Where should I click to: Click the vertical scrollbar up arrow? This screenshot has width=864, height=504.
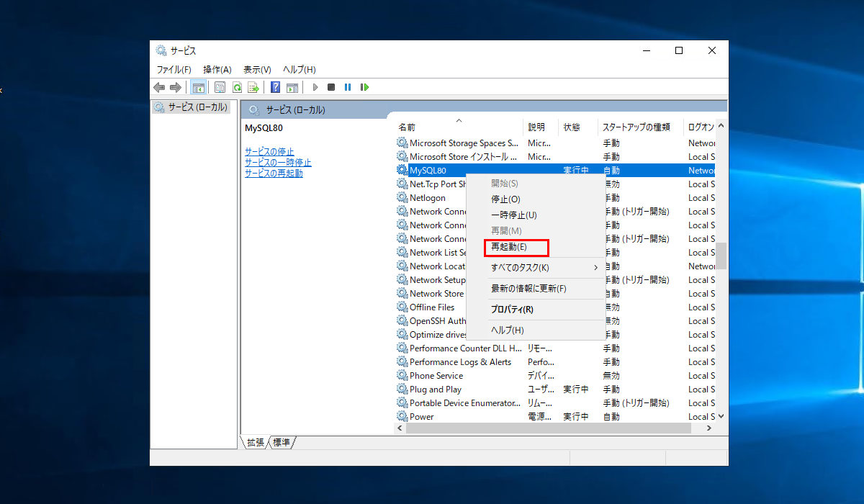721,126
